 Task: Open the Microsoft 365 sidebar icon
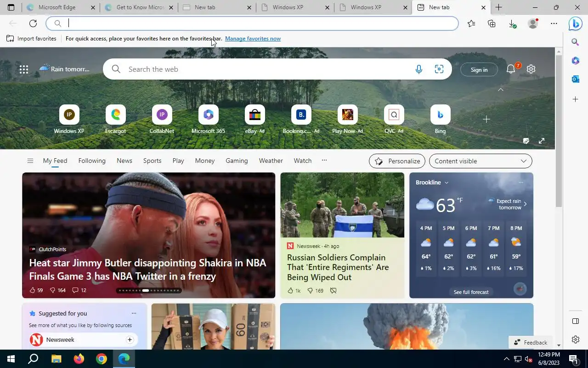pyautogui.click(x=575, y=61)
